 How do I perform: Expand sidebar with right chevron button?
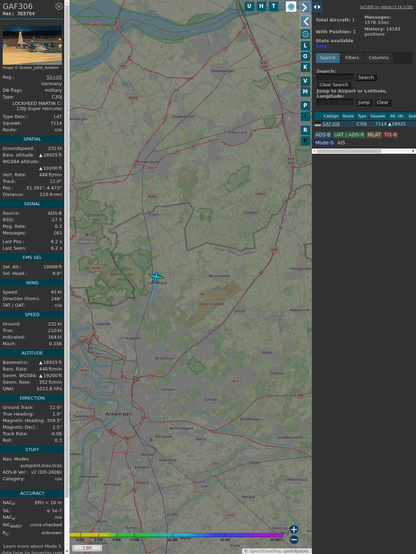305,7
